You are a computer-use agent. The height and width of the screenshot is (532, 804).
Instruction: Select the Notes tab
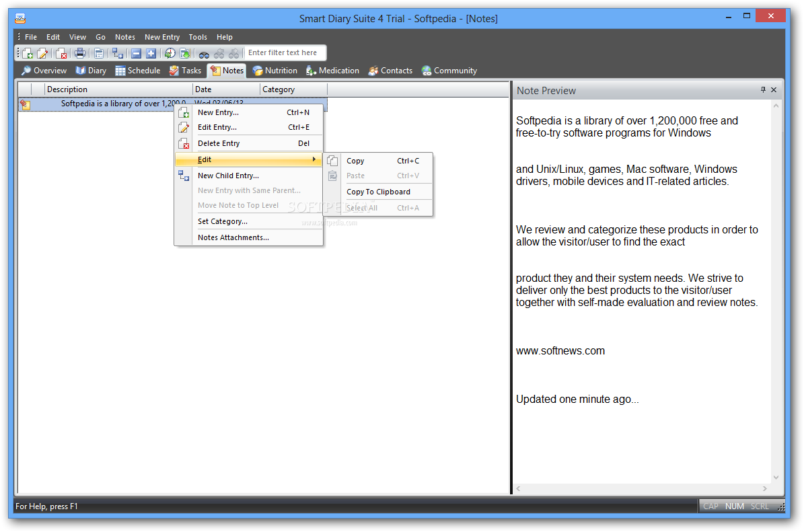(227, 71)
